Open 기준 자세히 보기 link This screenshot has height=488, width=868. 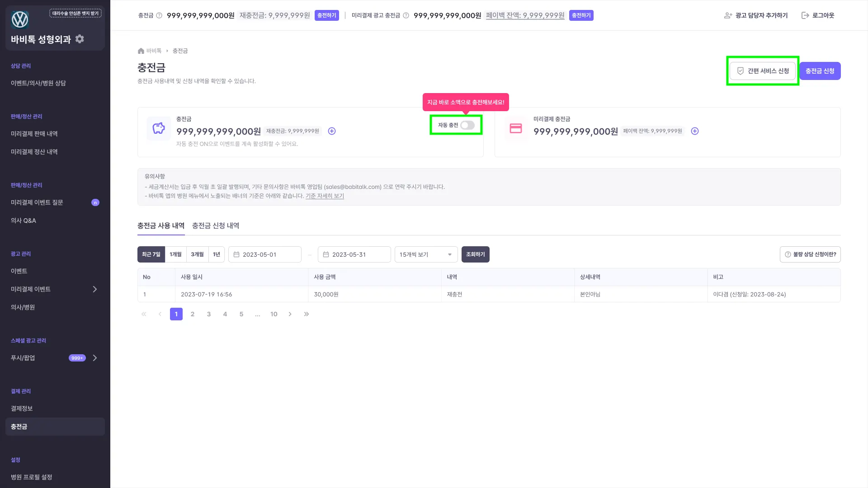[x=325, y=196]
